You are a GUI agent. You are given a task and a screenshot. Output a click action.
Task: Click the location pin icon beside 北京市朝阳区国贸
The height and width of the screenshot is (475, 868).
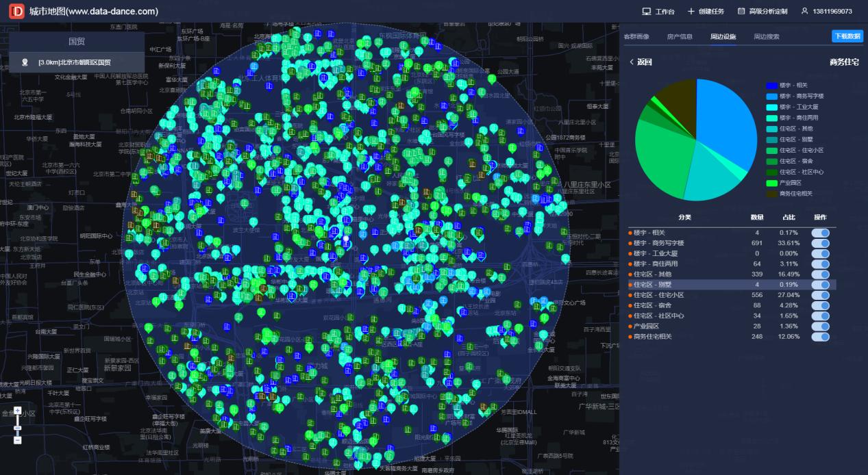coord(25,62)
